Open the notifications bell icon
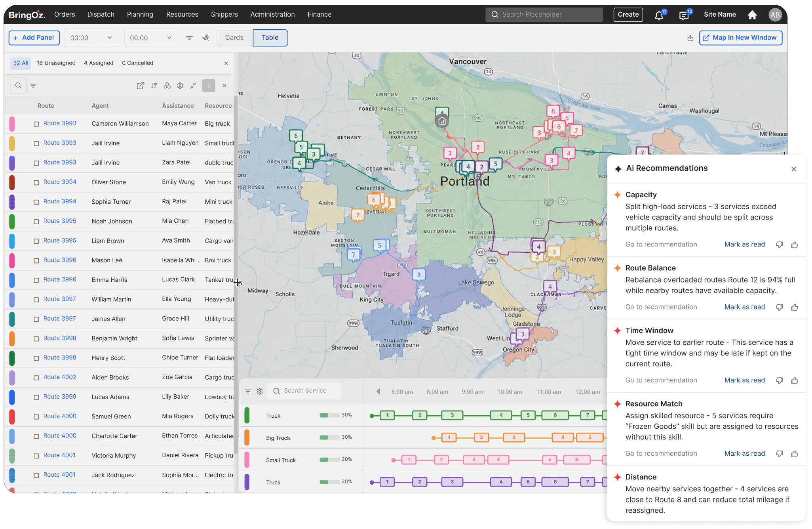 659,15
